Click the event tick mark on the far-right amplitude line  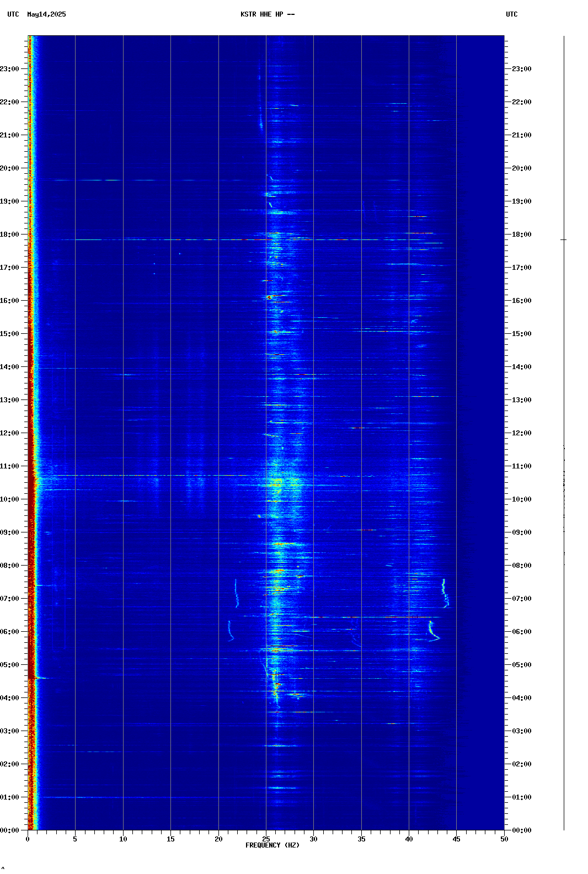pos(564,240)
